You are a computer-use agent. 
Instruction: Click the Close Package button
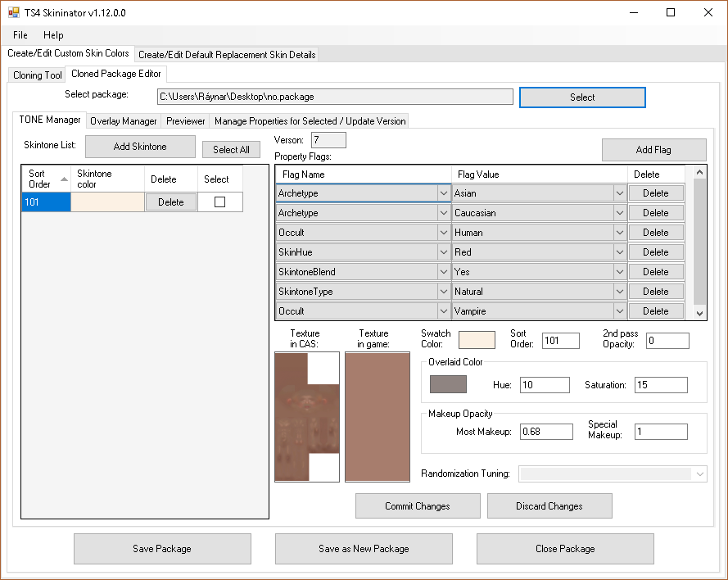pyautogui.click(x=566, y=549)
